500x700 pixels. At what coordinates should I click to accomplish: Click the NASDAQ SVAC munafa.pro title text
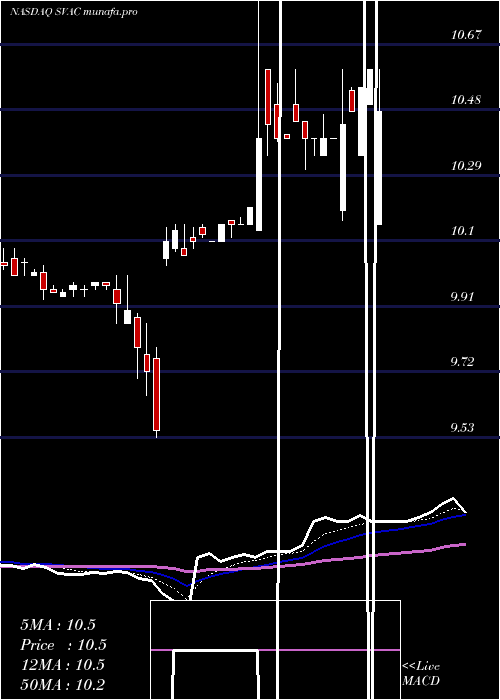point(74,12)
